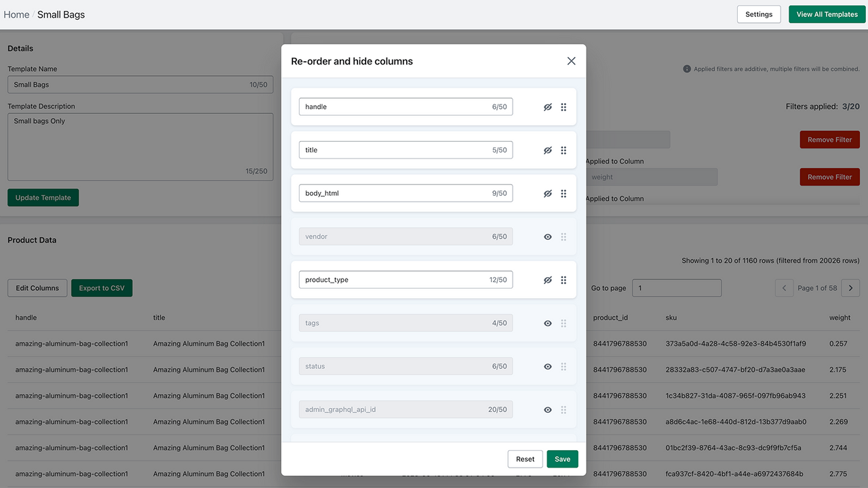Click the drag handle for tags row
The image size is (868, 488).
pyautogui.click(x=564, y=323)
